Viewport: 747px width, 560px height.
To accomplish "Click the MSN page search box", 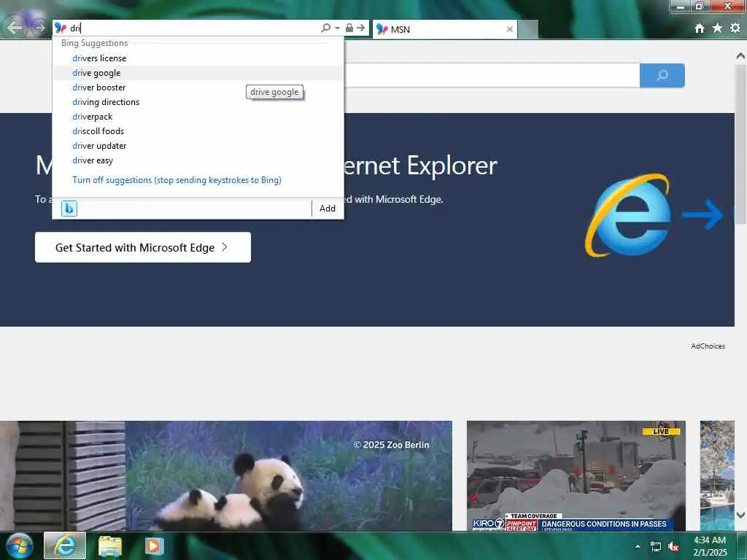I will pos(491,75).
